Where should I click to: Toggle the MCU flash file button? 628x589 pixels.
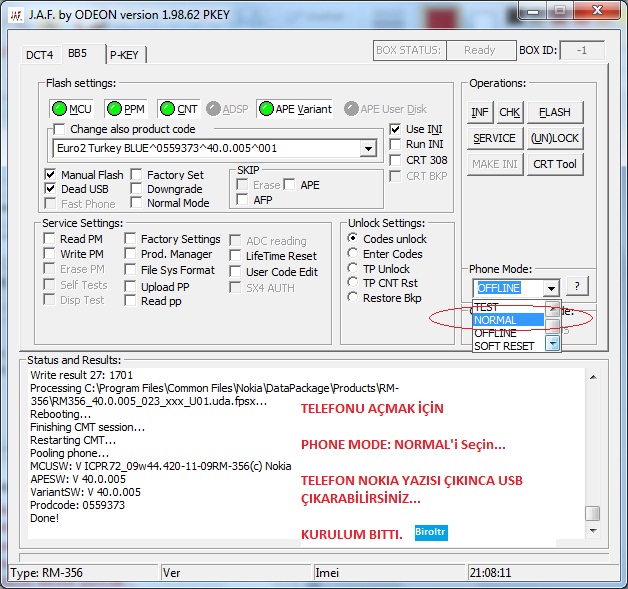[72, 109]
